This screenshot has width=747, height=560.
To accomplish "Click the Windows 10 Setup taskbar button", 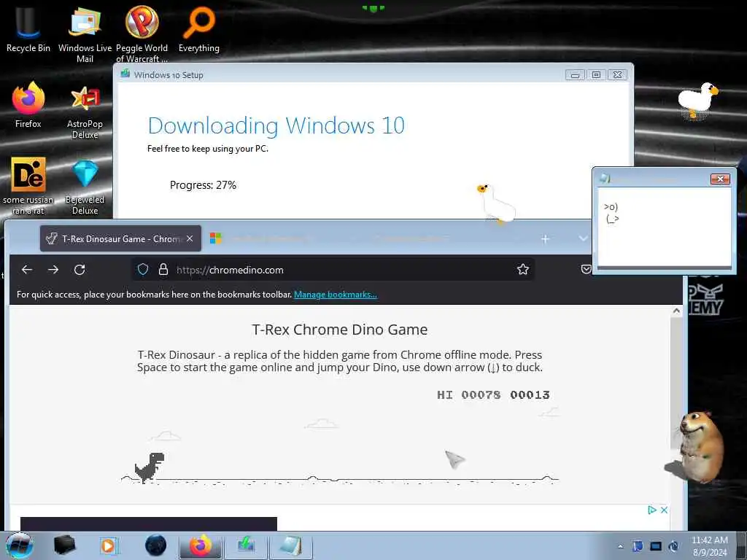I will point(247,545).
